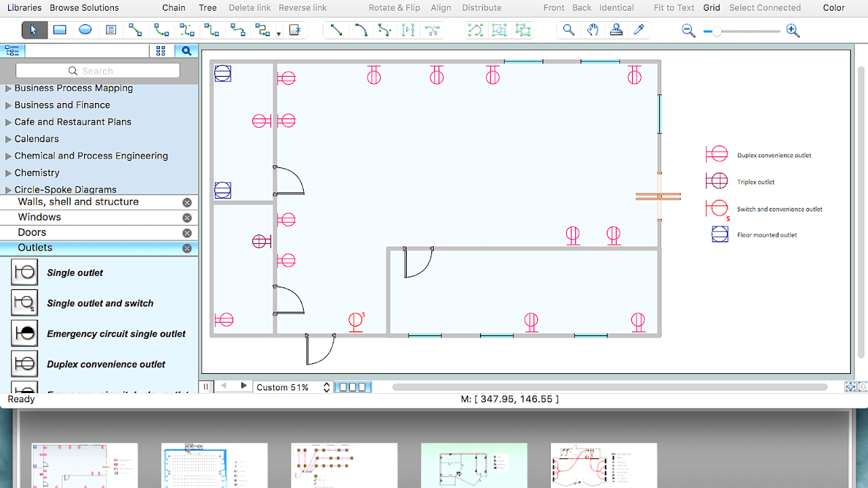The image size is (868, 488).
Task: Click the insert vertical space tool
Action: 408,30
